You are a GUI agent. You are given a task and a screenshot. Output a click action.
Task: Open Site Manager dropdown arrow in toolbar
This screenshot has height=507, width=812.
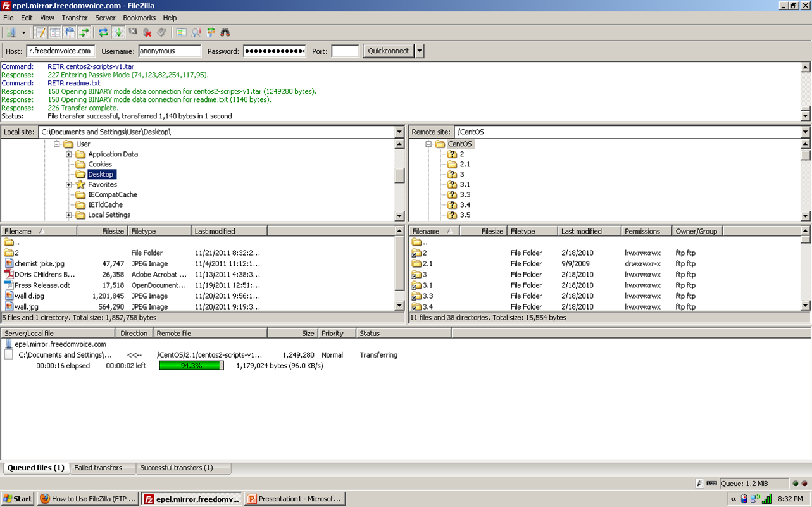click(23, 32)
